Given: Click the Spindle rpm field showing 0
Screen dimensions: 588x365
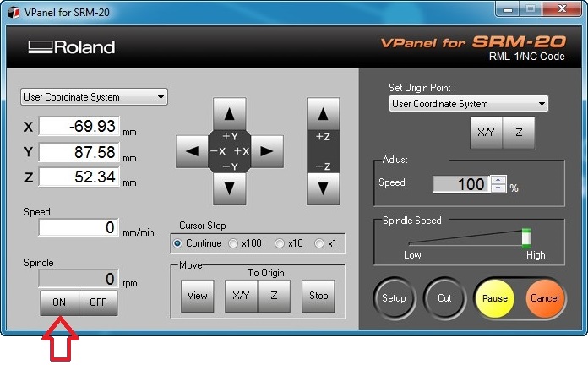Looking at the screenshot, I should click(79, 279).
